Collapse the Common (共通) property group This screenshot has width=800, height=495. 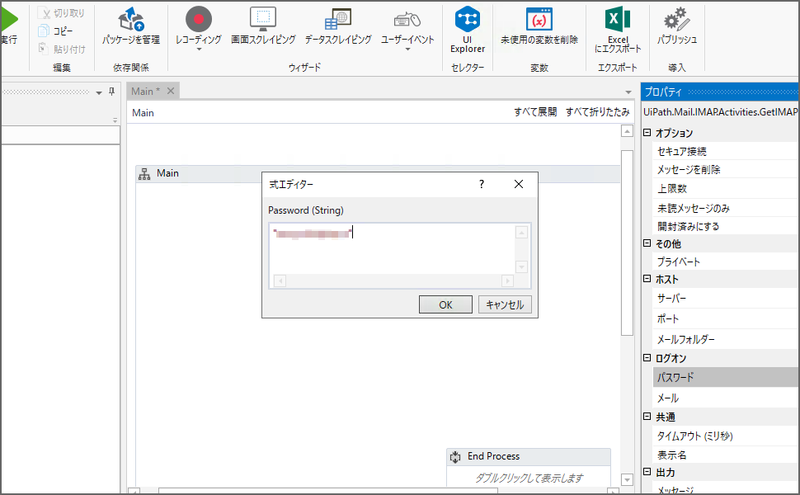(x=647, y=416)
